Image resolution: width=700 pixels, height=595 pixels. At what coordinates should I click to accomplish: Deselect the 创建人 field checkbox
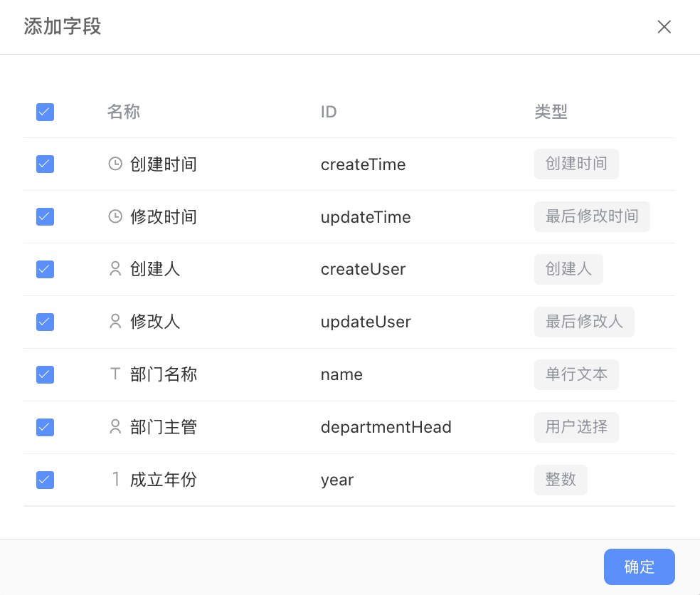click(45, 269)
